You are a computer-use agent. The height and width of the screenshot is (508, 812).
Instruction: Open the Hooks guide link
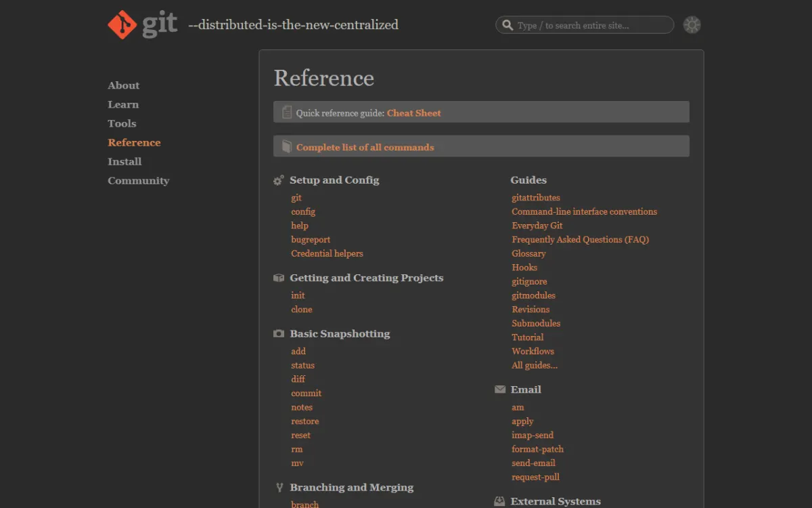click(x=524, y=267)
